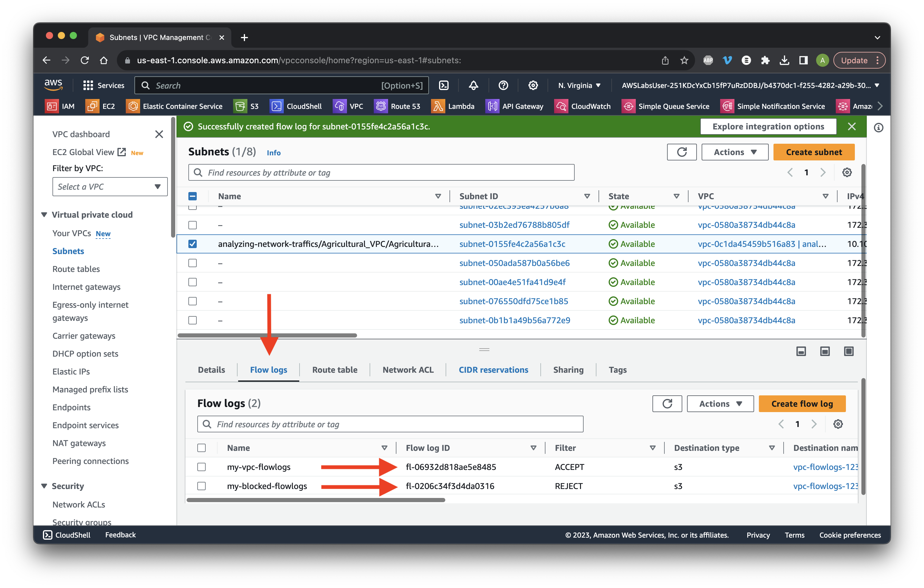
Task: Open Elastic Container Service shortcut
Action: [x=175, y=106]
